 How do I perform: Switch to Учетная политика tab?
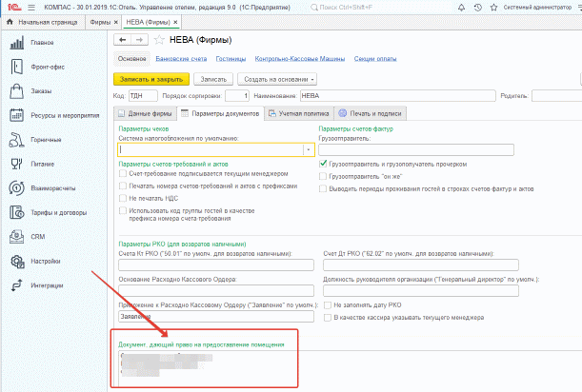[x=299, y=113]
